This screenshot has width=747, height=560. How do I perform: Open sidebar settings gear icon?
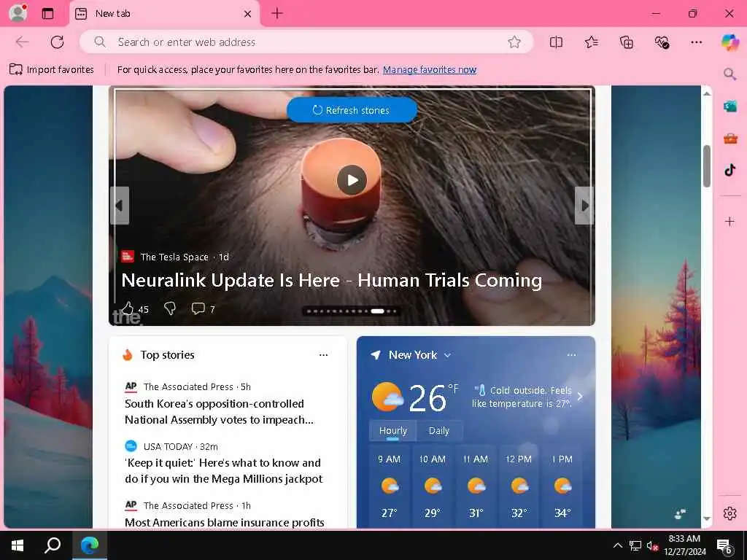[x=729, y=513]
